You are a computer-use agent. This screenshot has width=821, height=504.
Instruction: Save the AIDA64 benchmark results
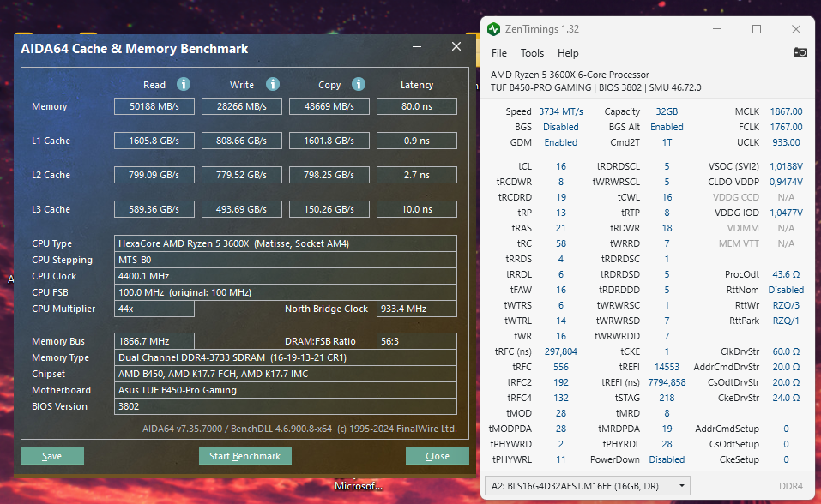pos(51,456)
